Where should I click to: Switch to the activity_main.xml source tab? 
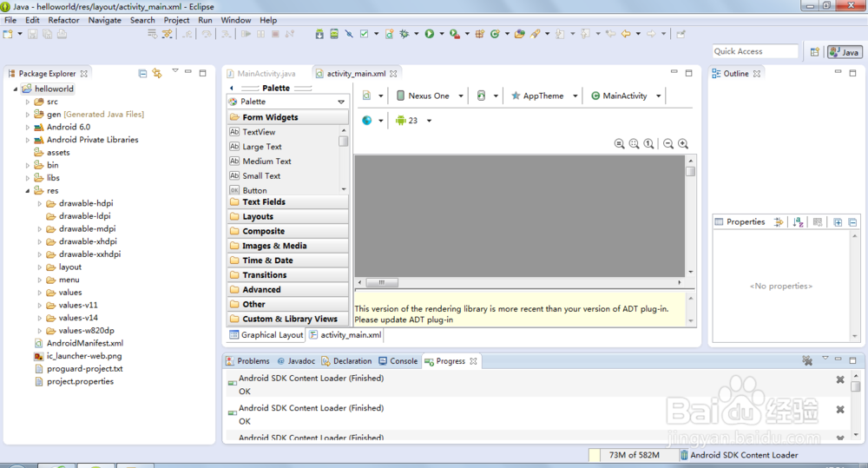346,335
